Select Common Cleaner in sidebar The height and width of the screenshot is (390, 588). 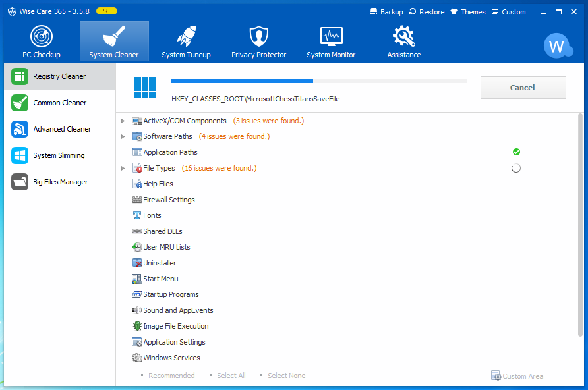59,103
